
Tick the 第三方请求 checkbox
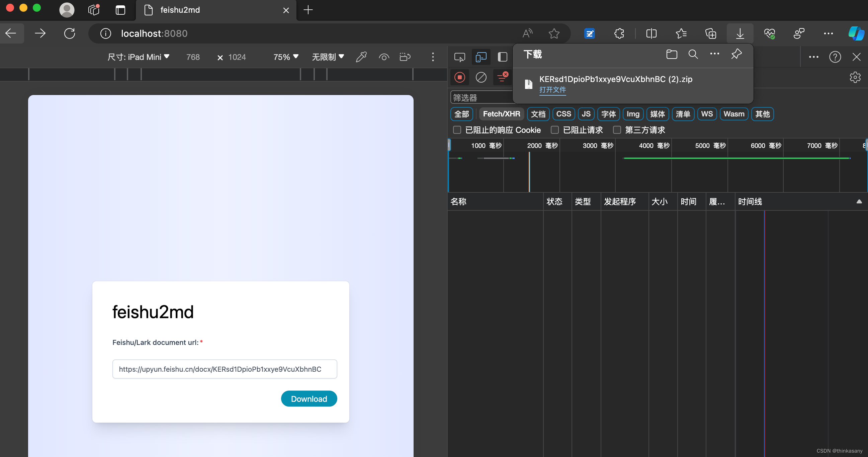617,130
